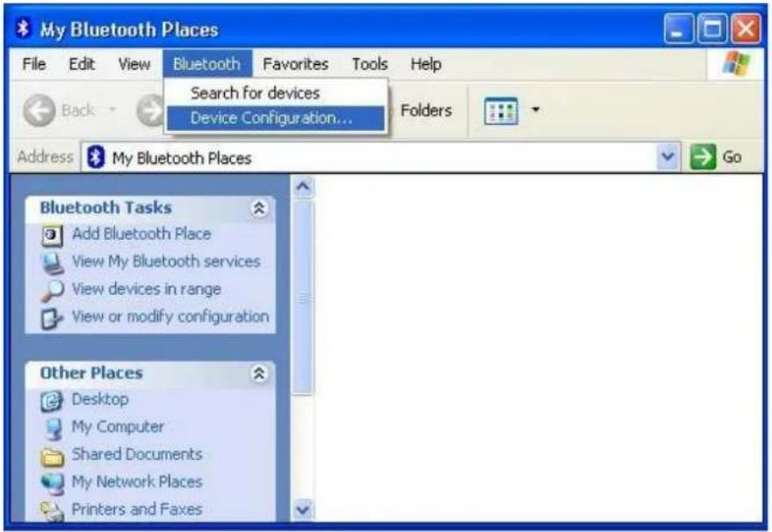The height and width of the screenshot is (532, 772).
Task: Open View or modify configuration link
Action: pyautogui.click(x=170, y=316)
